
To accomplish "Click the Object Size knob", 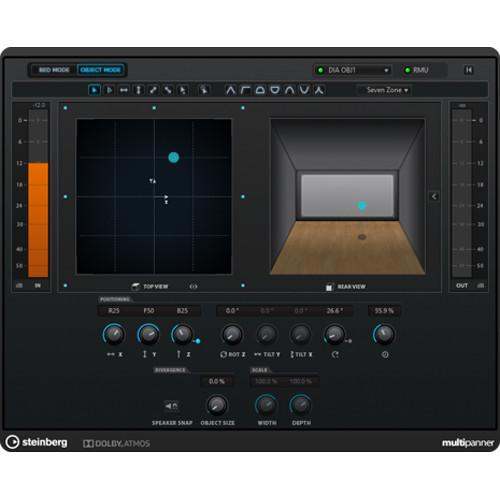I will 217,405.
